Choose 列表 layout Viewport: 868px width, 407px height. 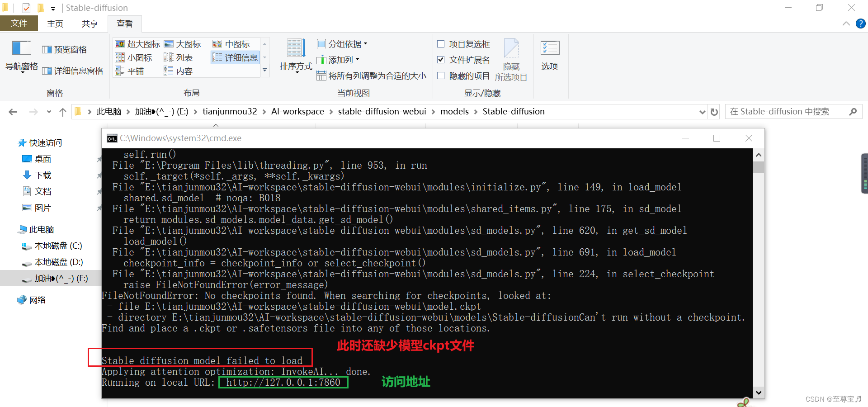coord(179,58)
